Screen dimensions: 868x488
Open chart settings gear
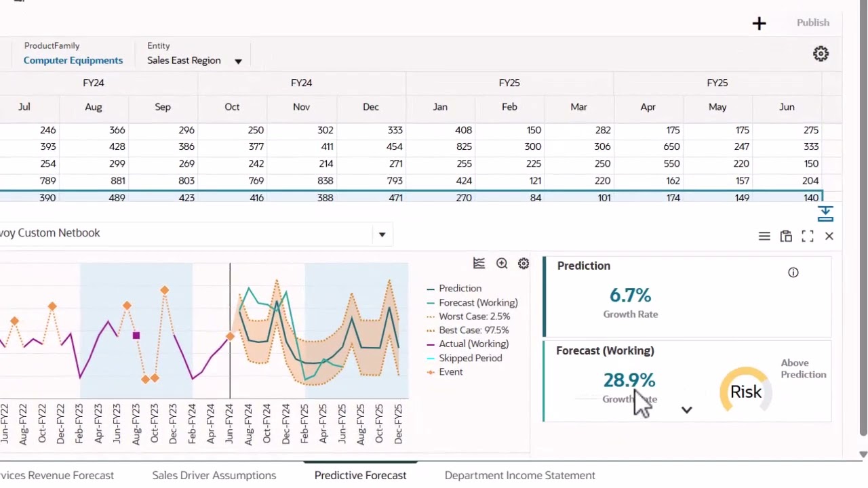(524, 264)
